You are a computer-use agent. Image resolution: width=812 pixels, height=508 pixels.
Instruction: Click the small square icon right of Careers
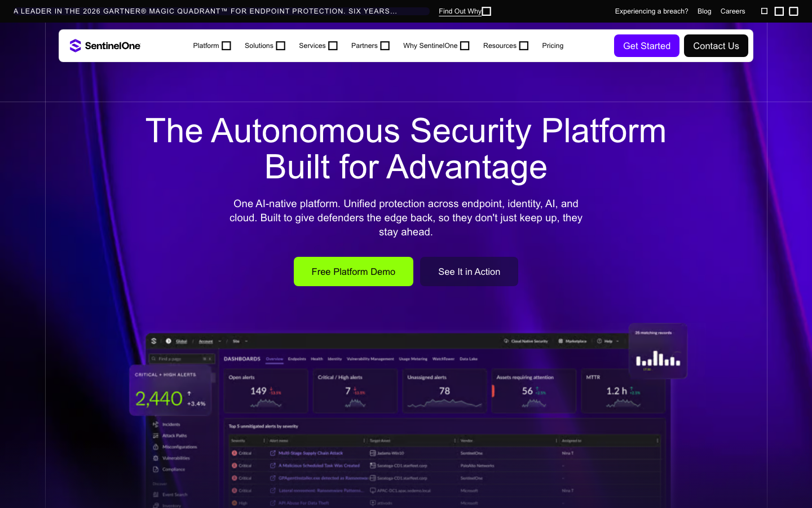click(765, 11)
